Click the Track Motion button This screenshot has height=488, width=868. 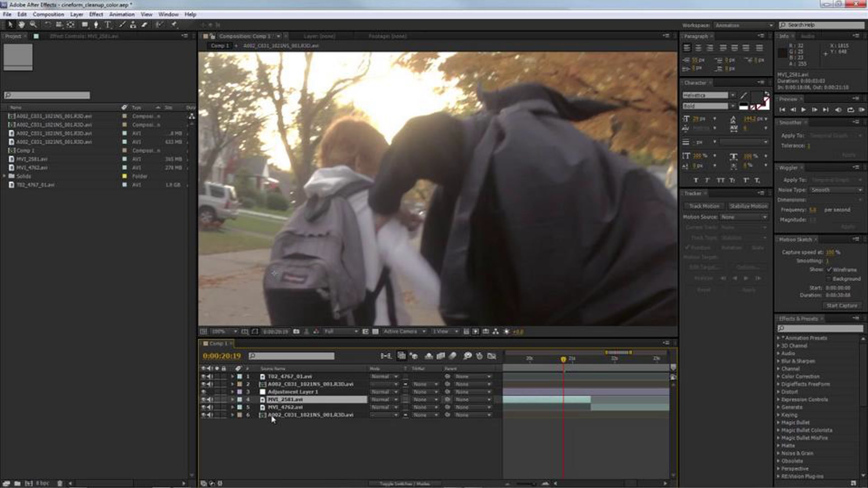click(704, 206)
